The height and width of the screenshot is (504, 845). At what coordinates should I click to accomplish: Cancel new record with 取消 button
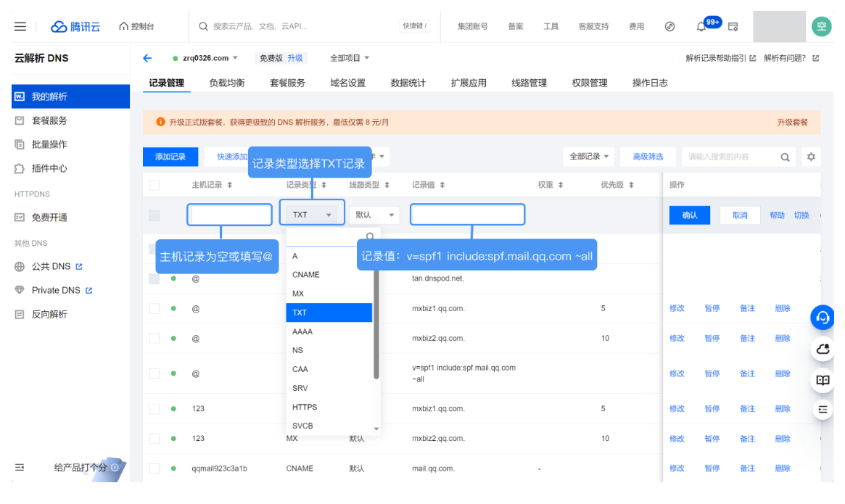[x=740, y=215]
